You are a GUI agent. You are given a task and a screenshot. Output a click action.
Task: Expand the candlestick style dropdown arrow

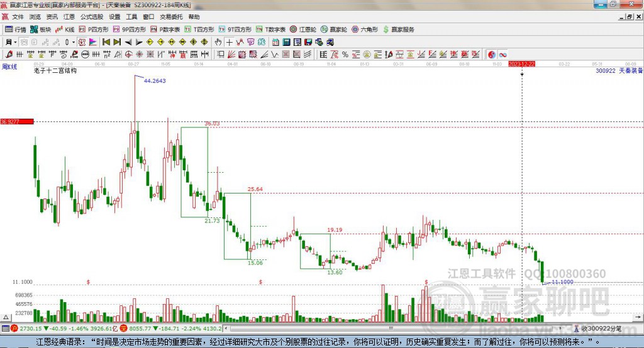click(74, 42)
